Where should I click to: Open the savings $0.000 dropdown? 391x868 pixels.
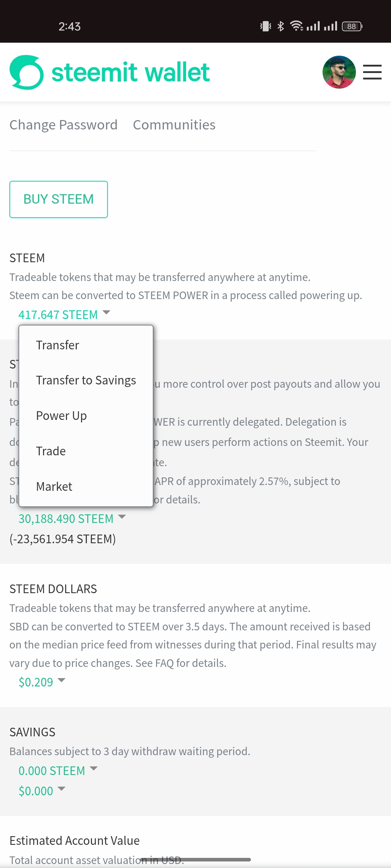[x=42, y=791]
